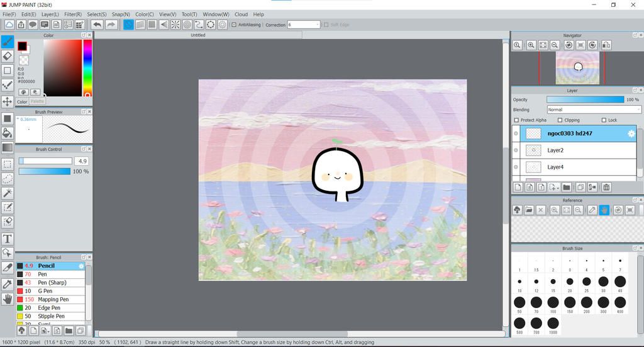The width and height of the screenshot is (644, 347).
Task: Toggle visibility of Layer4
Action: (516, 167)
